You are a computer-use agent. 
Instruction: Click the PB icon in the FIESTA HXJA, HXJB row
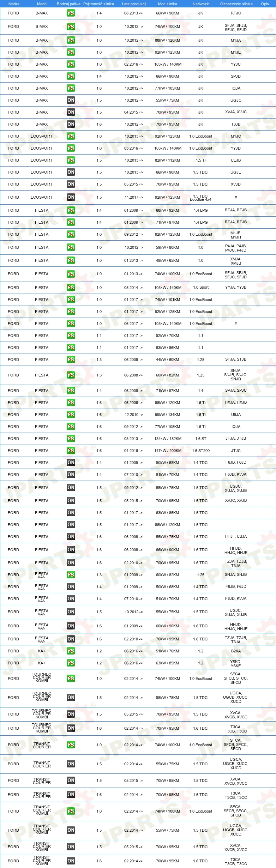tap(71, 403)
